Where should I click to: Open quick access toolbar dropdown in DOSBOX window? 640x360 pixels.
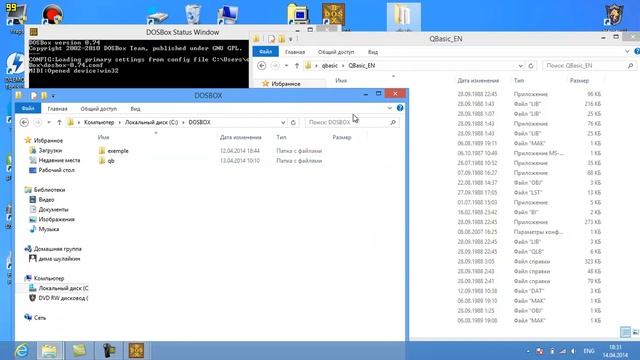53,96
